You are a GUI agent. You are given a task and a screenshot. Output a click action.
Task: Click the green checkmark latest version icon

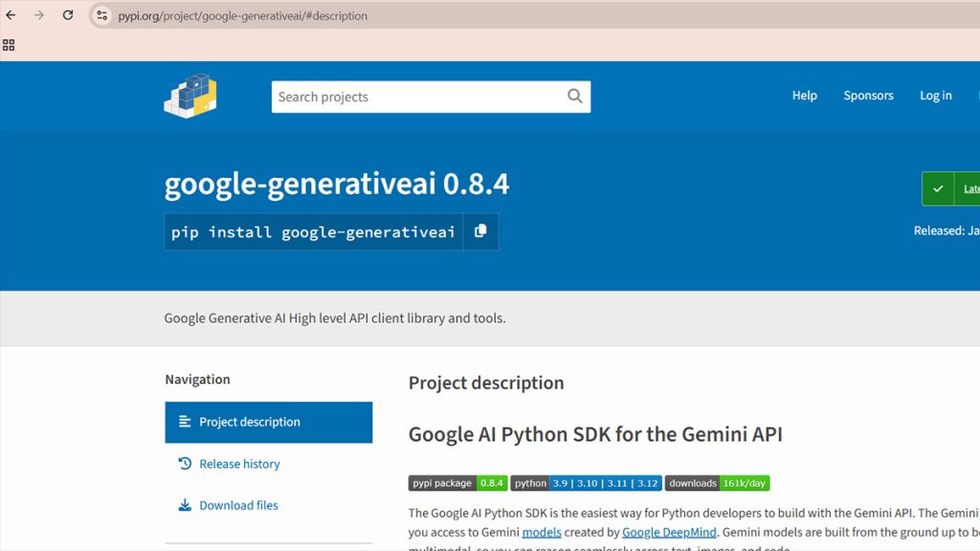(x=938, y=188)
